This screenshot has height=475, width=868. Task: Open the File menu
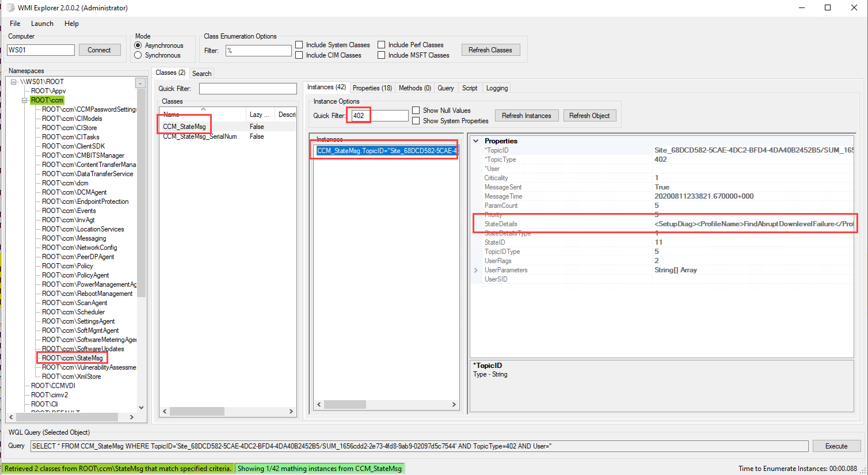(x=15, y=24)
